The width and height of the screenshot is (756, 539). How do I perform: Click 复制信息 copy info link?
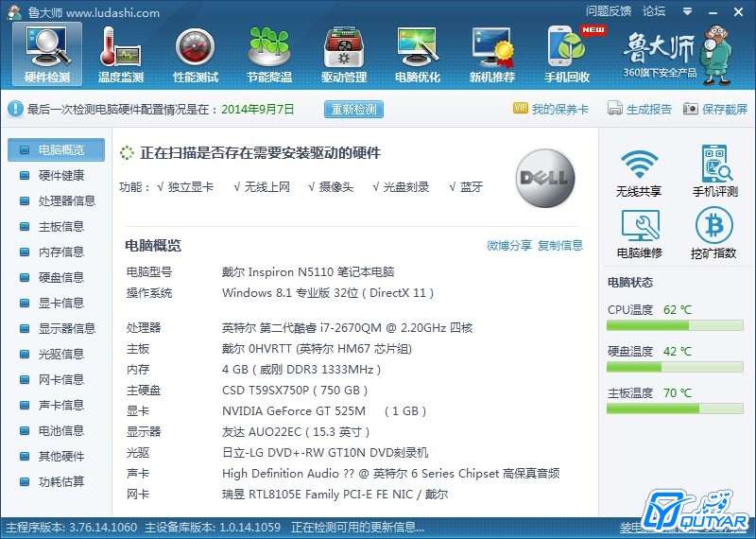click(560, 246)
